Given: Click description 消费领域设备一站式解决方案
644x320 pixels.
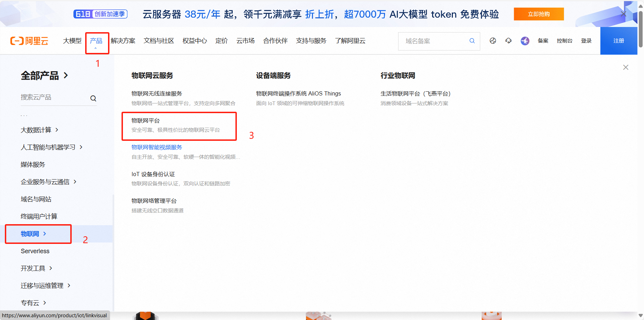Looking at the screenshot, I should pyautogui.click(x=414, y=103).
